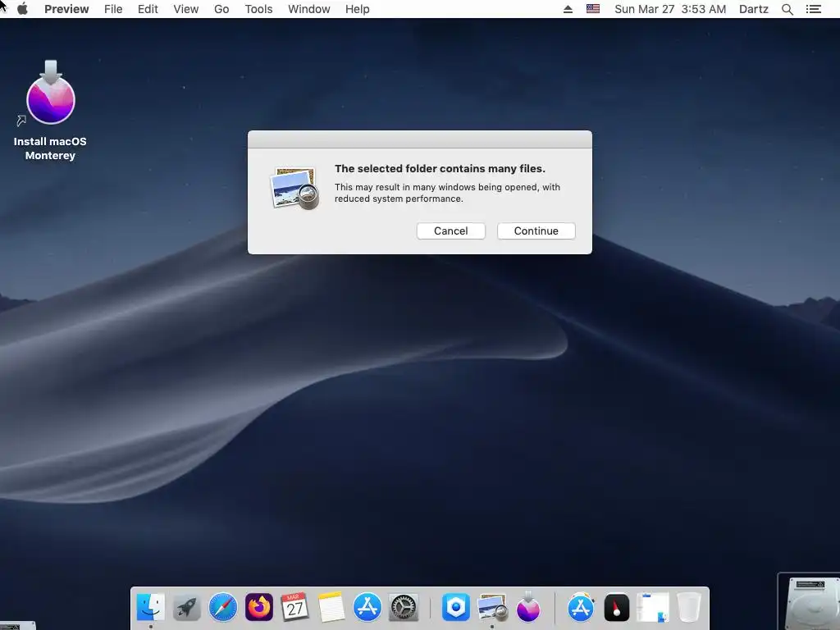Open the Tools menu
Screen dimensions: 840x630
coord(258,9)
